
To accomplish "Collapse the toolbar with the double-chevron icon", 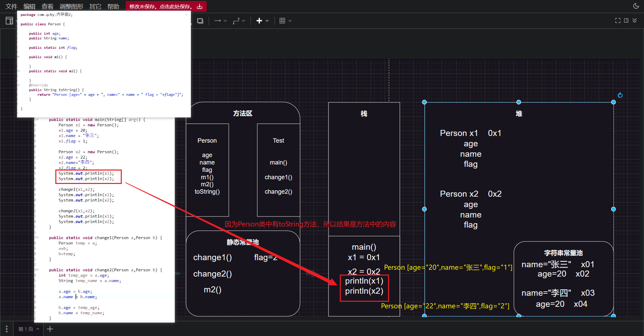I will coord(635,20).
